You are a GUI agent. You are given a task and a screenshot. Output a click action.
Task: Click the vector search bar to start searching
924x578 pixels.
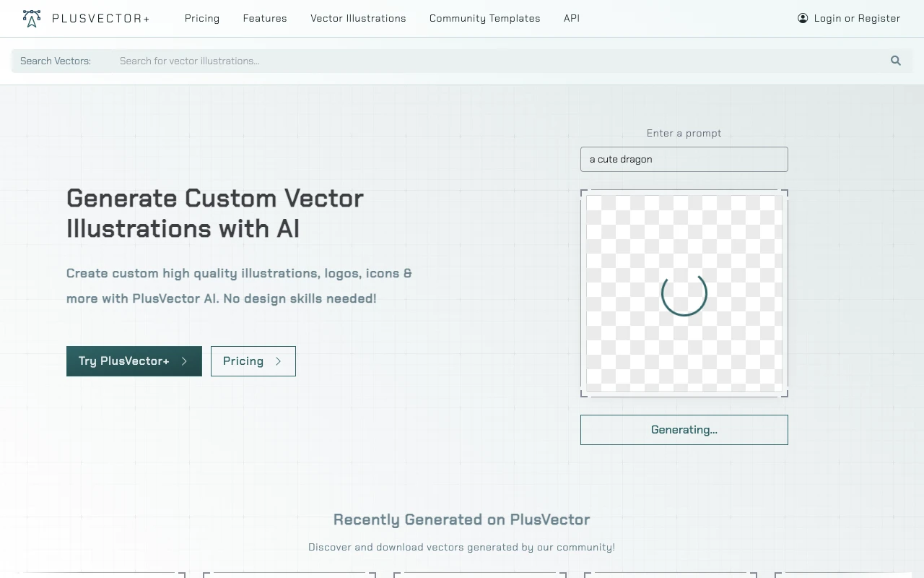coord(433,61)
